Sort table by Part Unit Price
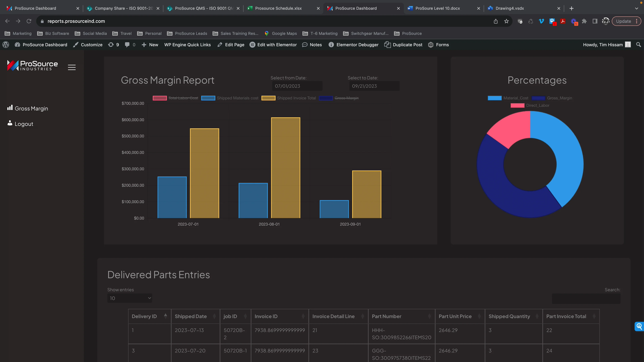644x362 pixels. 460,316
